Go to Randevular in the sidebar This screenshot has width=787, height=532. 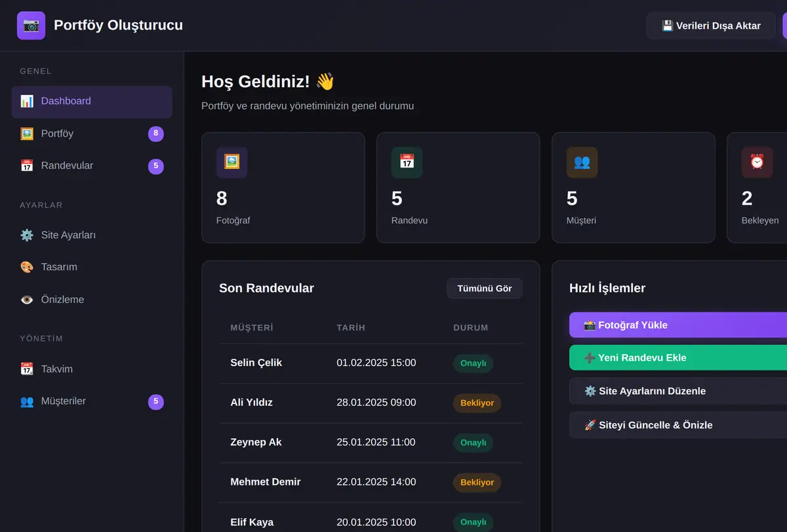pyautogui.click(x=92, y=166)
